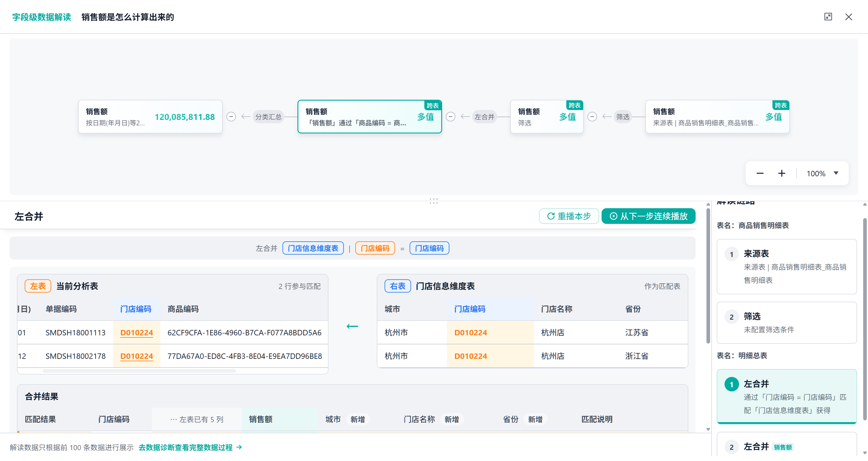Collapse the node after the 120,085,811.88 card
This screenshot has width=868, height=461.
tap(231, 117)
